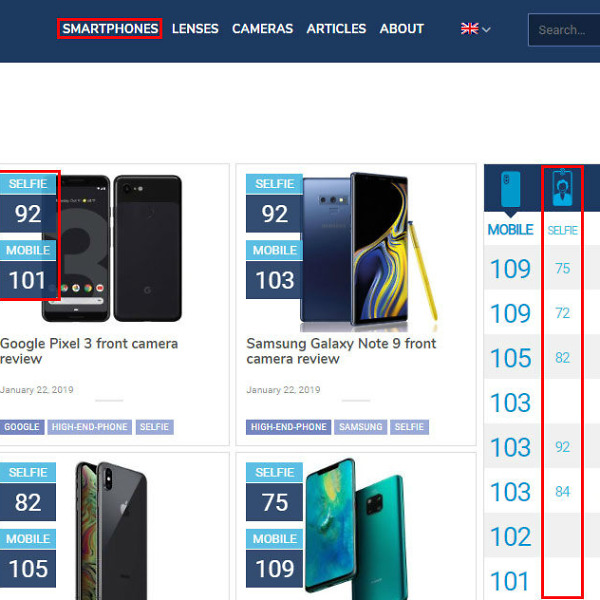Screen dimensions: 600x600
Task: Click Note 9 selfie score 92 badge
Action: click(275, 214)
